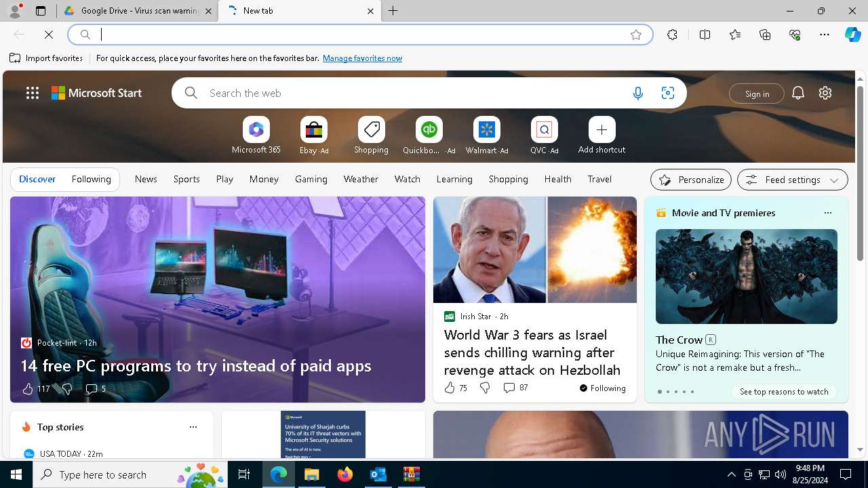Switch to the Discover feed tab
The image size is (868, 488).
37,179
